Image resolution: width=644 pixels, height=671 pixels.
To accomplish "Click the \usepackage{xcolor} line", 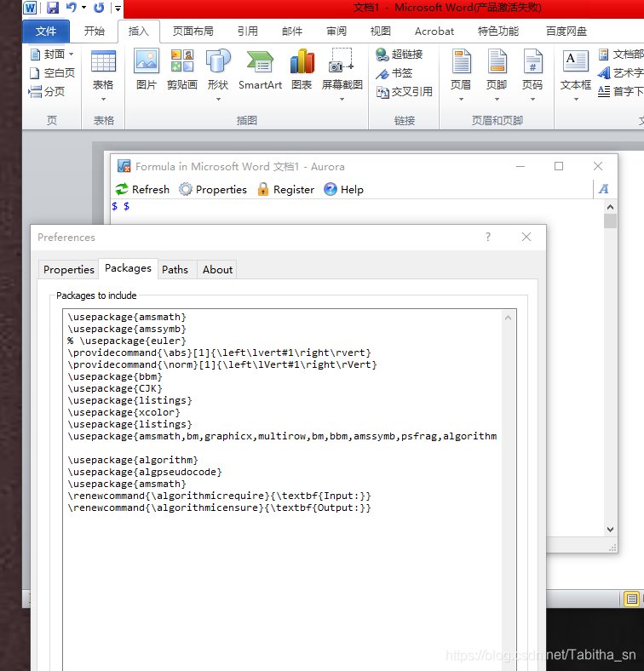I will pos(124,412).
